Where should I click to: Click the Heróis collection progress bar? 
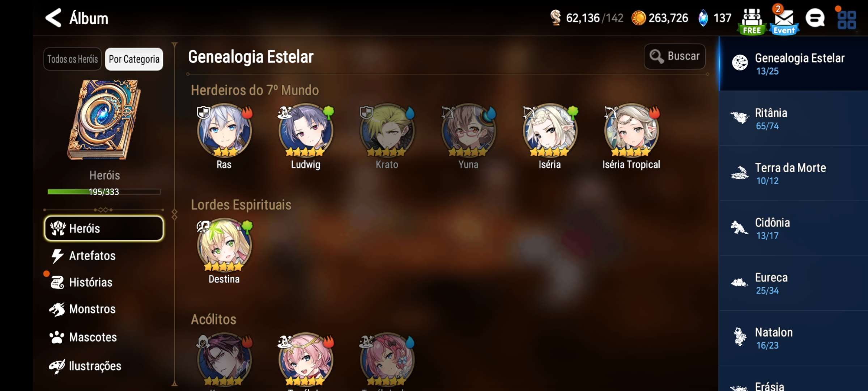click(x=104, y=192)
